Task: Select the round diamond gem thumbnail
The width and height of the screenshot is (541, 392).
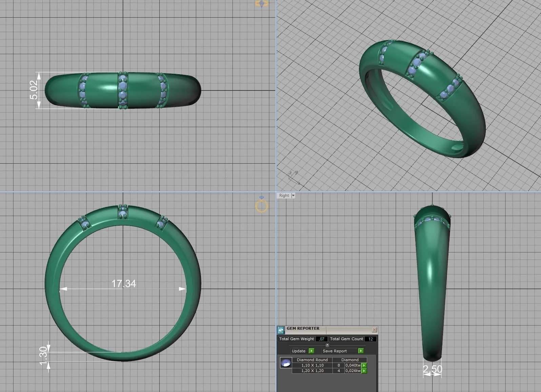Action: click(x=286, y=363)
